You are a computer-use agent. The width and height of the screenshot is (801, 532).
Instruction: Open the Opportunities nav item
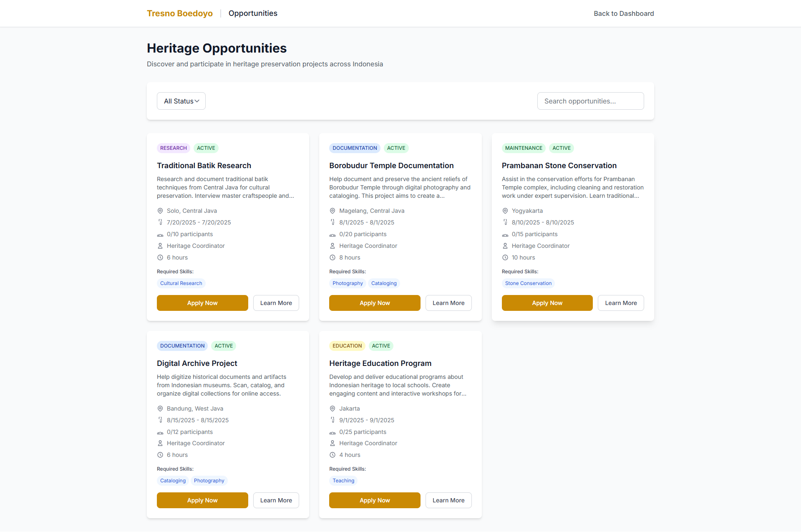[x=253, y=13]
